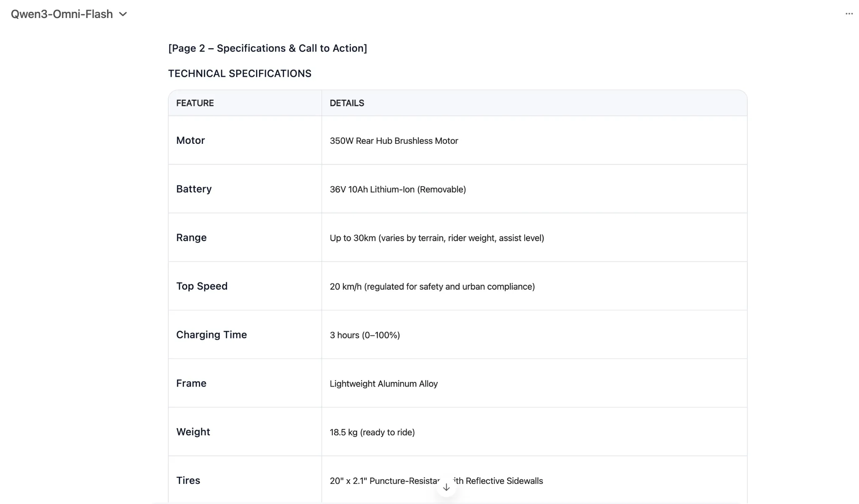Click the 350W Rear Hub Brushless Motor text
The height and width of the screenshot is (504, 859).
[x=394, y=141]
